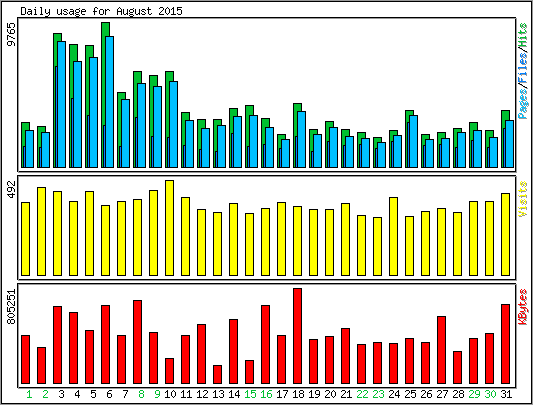Click the 9765 axis maximum value
This screenshot has width=533, height=405.
tap(12, 34)
